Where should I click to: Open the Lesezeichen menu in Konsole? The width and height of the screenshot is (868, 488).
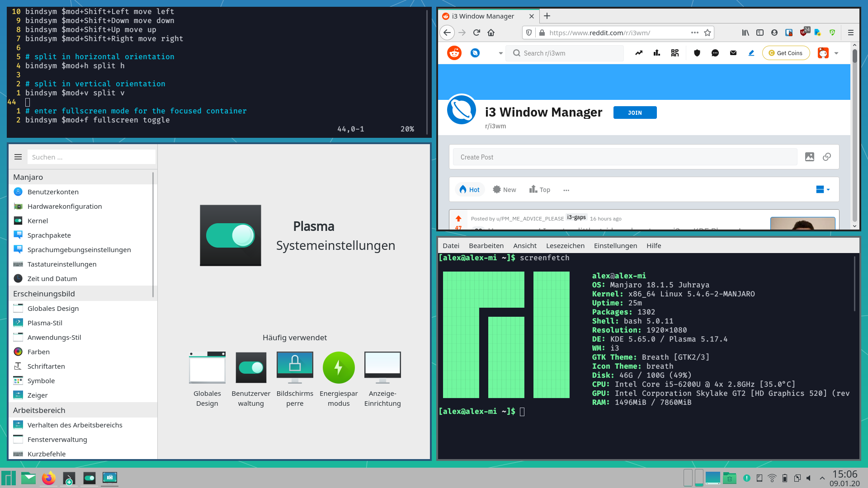pos(565,246)
